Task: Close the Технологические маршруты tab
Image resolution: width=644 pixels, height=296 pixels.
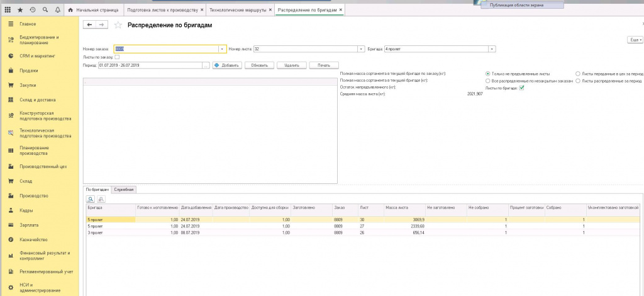Action: click(x=270, y=9)
